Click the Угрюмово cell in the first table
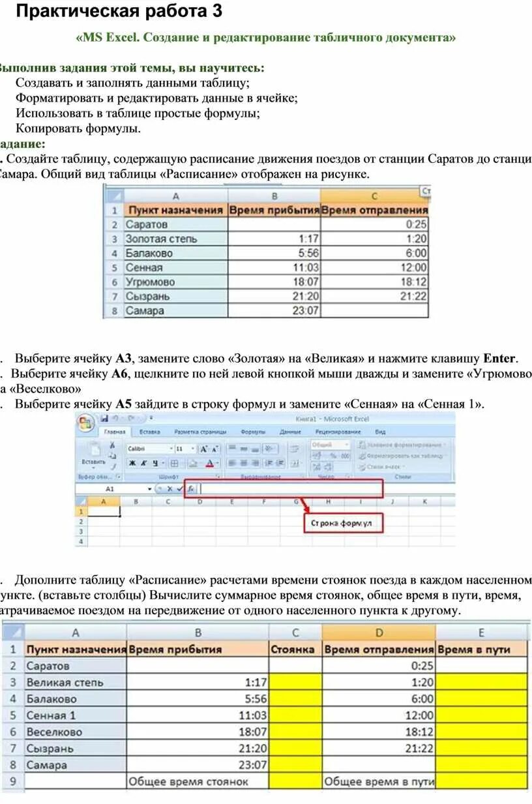 [x=175, y=282]
